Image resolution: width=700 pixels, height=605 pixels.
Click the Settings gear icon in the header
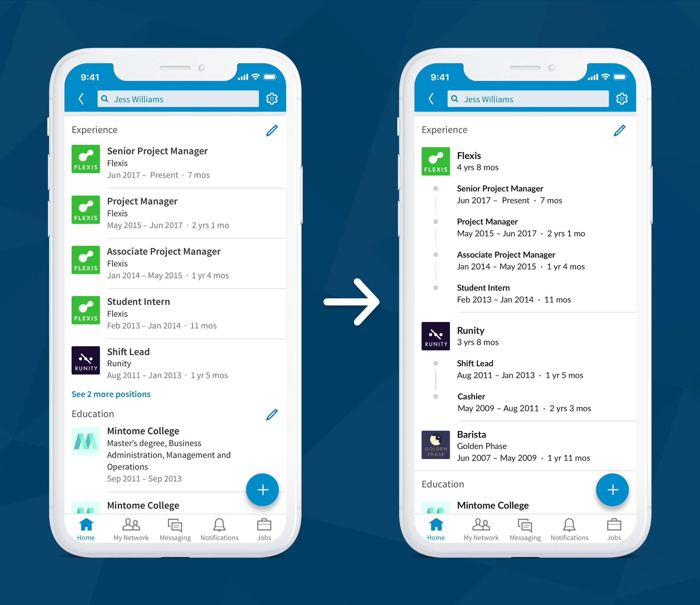tap(273, 99)
